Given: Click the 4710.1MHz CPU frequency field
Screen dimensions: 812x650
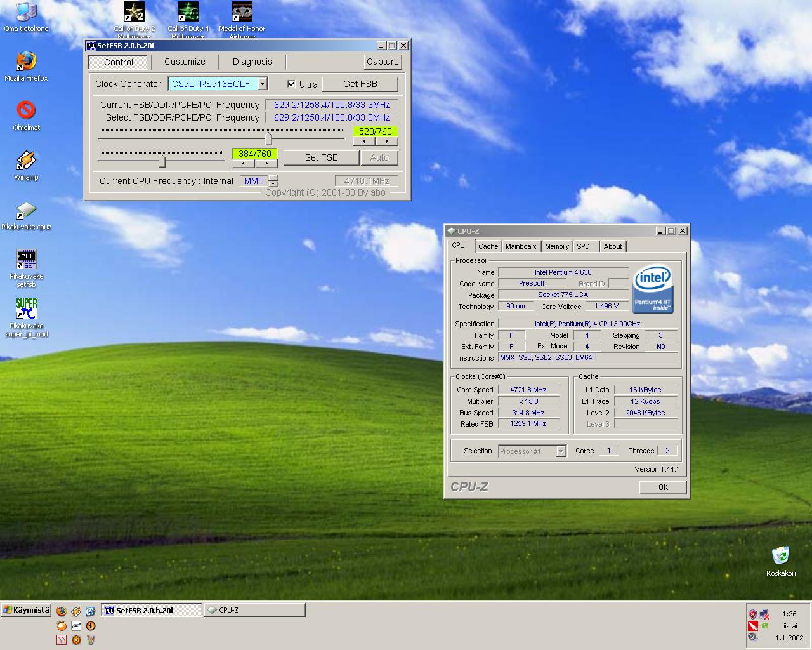Looking at the screenshot, I should [366, 181].
